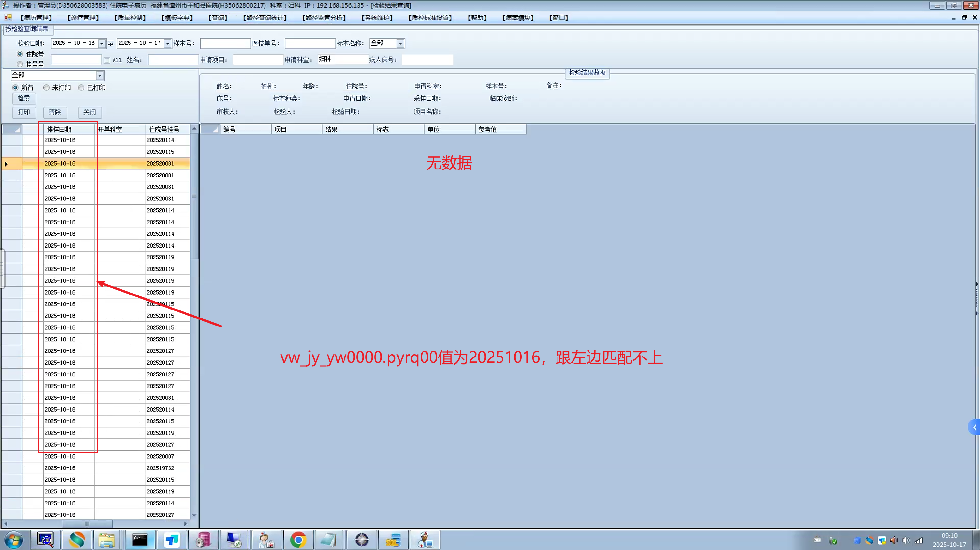The width and height of the screenshot is (980, 550).
Task: Select the 挂号号 radio button
Action: (20, 64)
